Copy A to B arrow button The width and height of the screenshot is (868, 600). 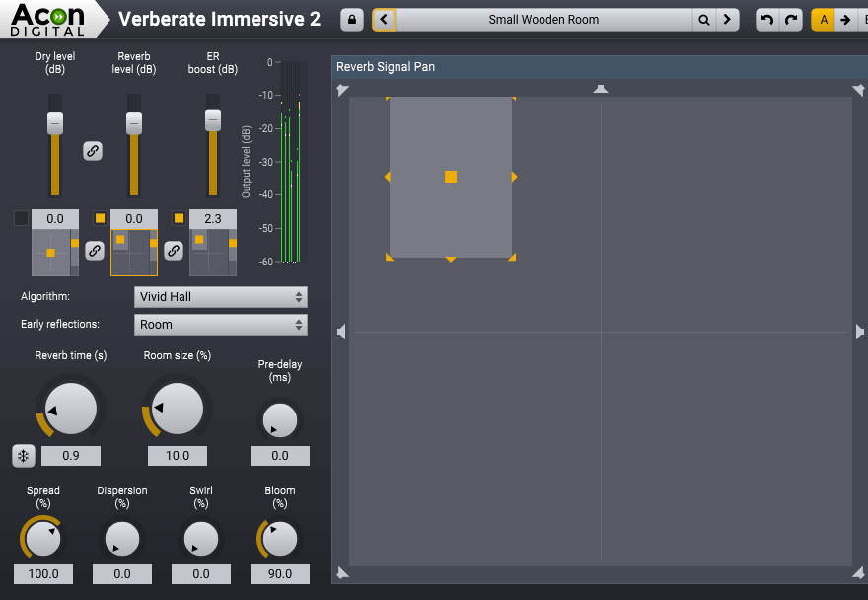pos(845,20)
